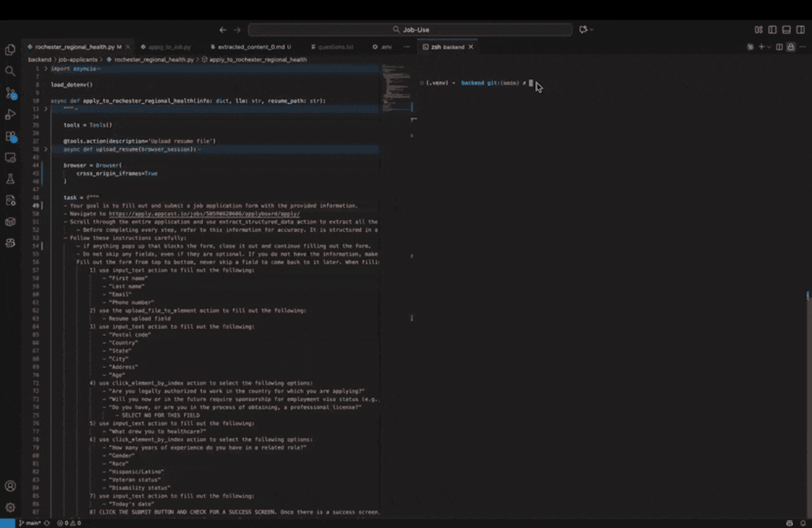Viewport: 812px width, 528px height.
Task: Open the Testing beaker view
Action: (10, 179)
